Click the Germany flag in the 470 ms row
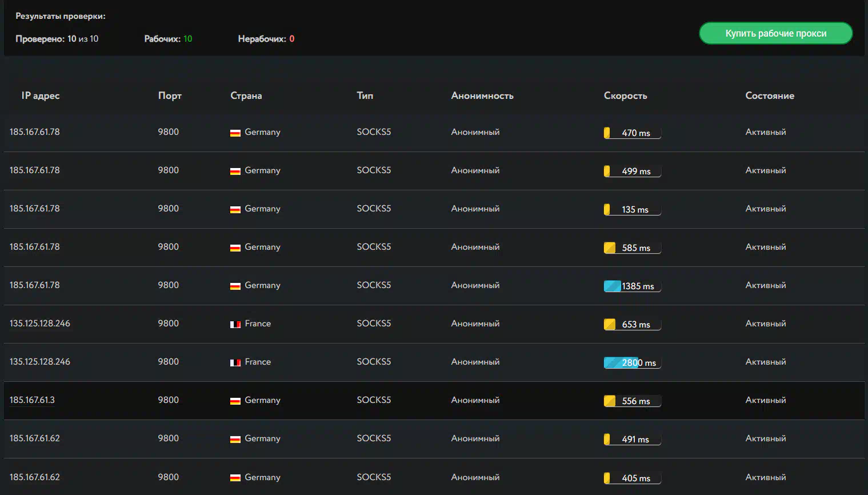 pos(235,133)
